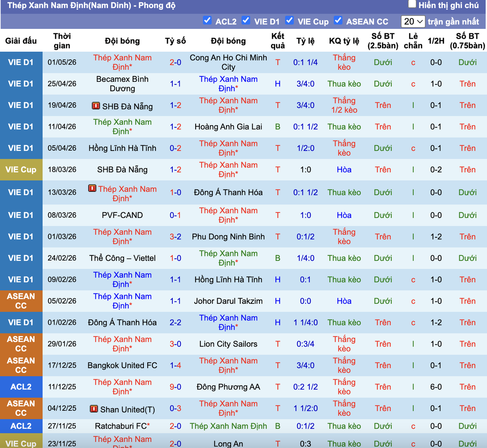Screen dimensions: 487x448
Task: Click the 0:2 1/2 handicap odds
Action: pos(306,387)
